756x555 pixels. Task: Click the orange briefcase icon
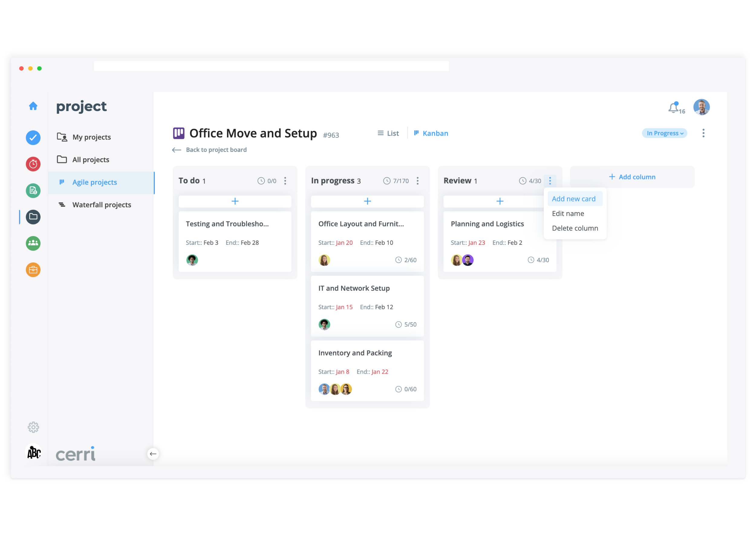click(33, 270)
